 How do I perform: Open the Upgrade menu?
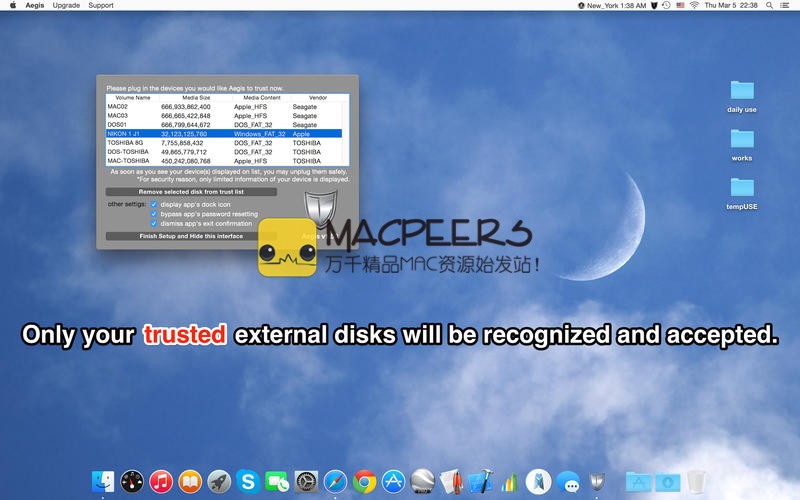66,5
